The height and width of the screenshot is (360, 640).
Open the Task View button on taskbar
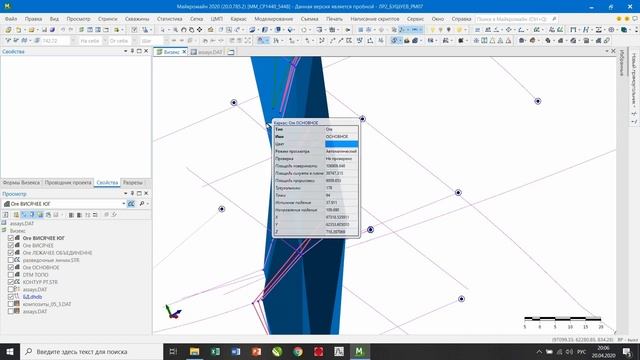(x=173, y=351)
